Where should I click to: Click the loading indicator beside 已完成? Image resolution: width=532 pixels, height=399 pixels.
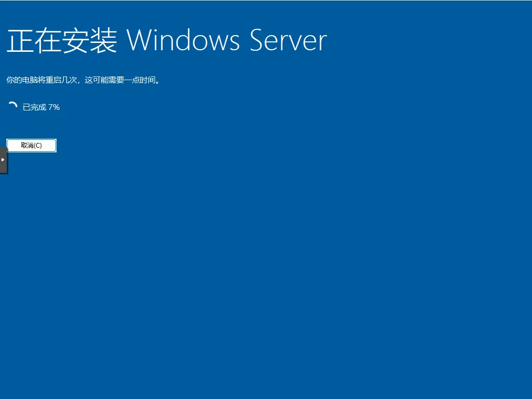[x=13, y=106]
